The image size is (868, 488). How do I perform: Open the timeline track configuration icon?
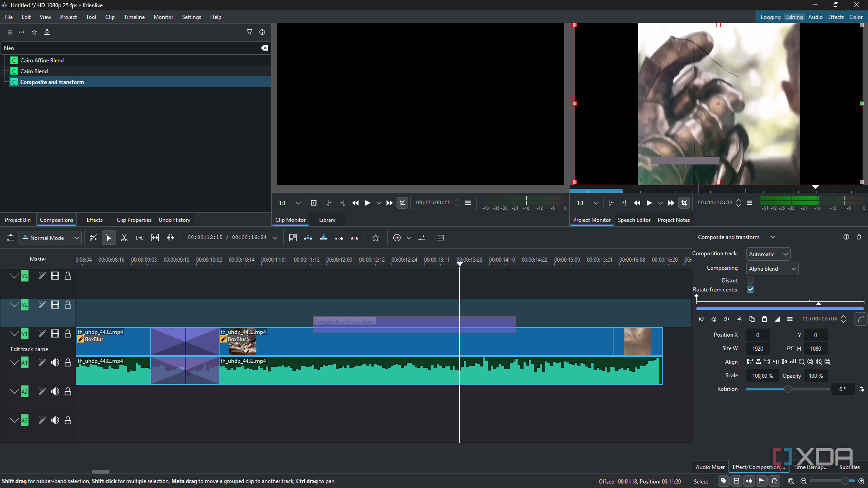(x=10, y=238)
